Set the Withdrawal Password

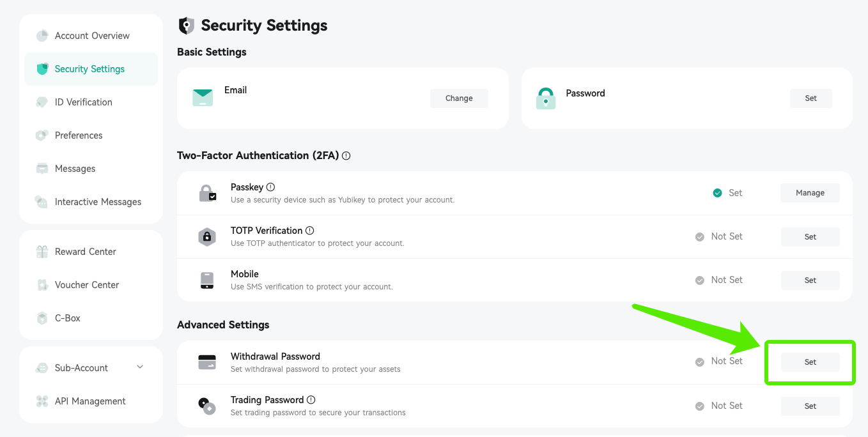(810, 362)
